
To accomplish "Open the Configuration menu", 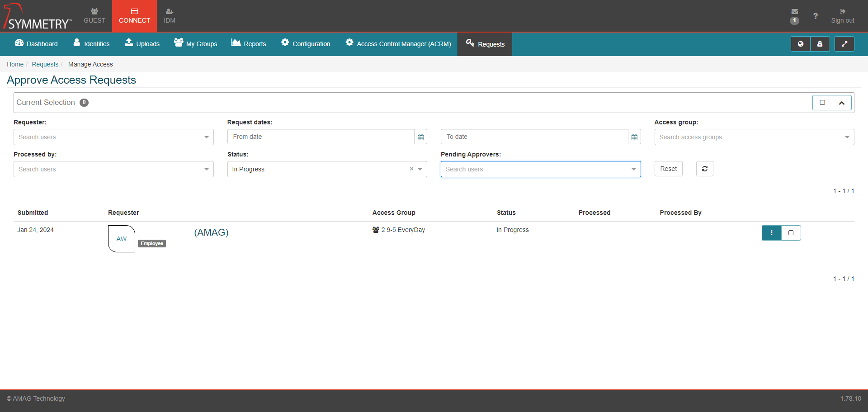I will (x=306, y=44).
